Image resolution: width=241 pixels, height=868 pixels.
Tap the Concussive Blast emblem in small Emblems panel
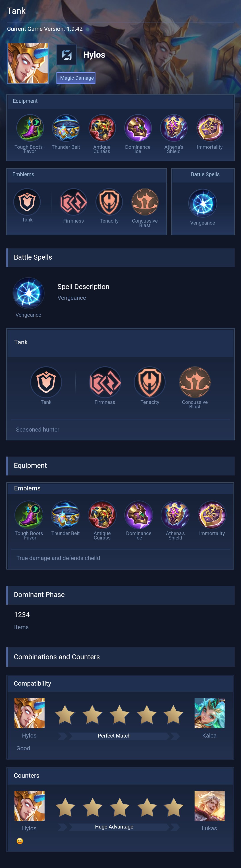[x=145, y=202]
